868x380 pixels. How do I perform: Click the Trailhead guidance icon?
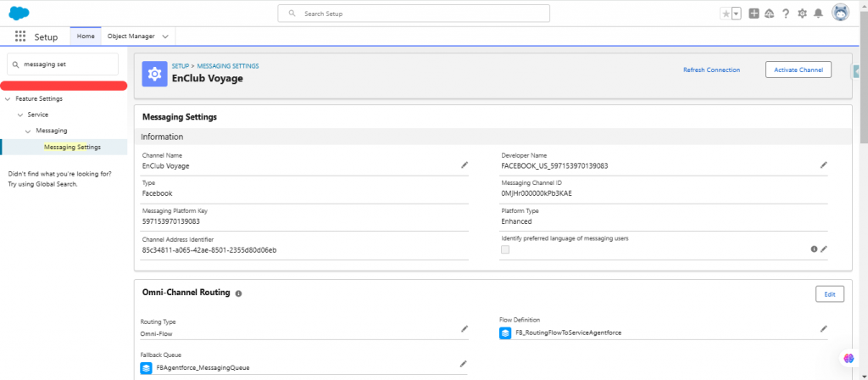click(x=769, y=14)
